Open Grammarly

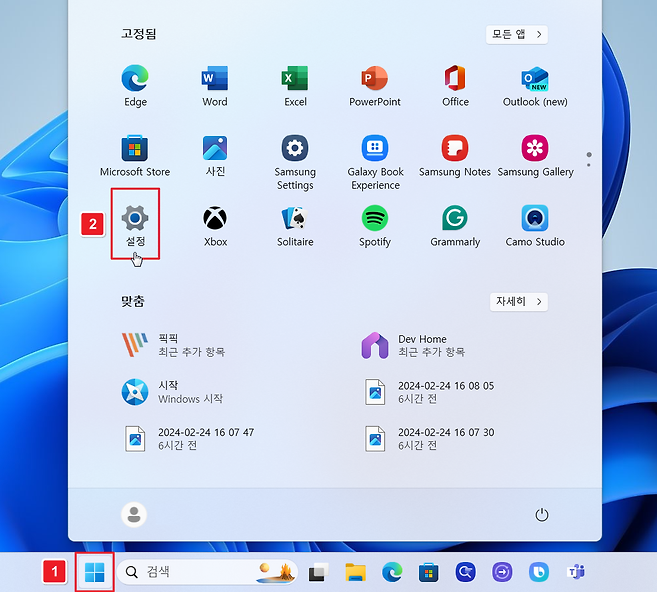(455, 226)
